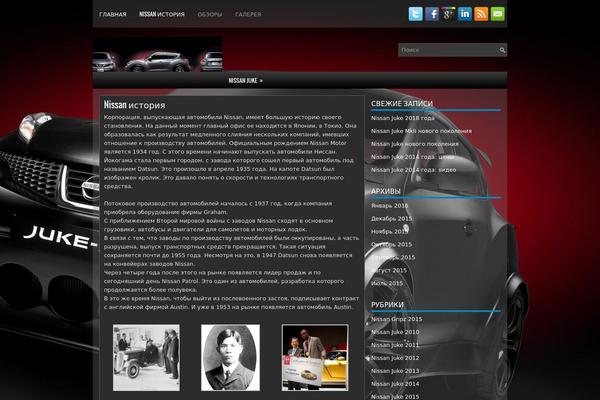Open the LinkedIn social icon
The height and width of the screenshot is (400, 600).
click(465, 14)
